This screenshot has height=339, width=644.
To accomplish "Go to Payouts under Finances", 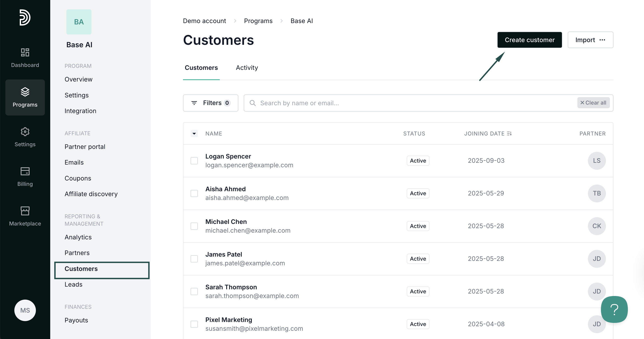I will 76,320.
